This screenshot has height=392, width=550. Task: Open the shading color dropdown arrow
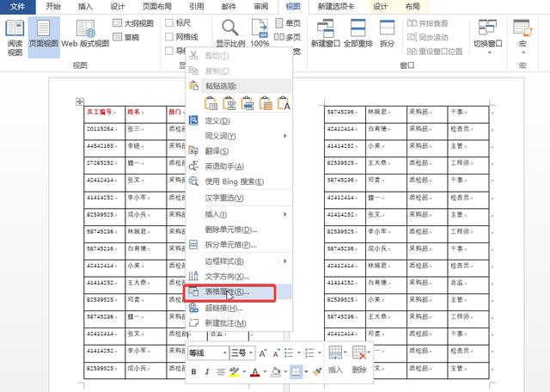(x=285, y=371)
